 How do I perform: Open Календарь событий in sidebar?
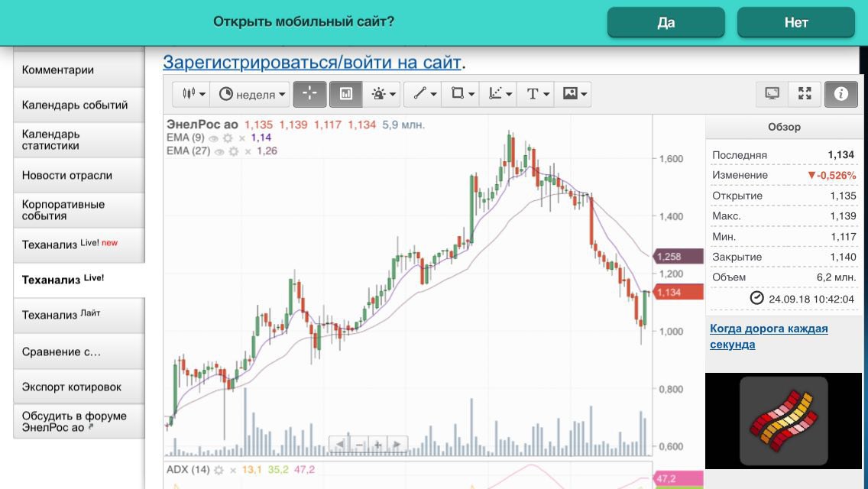coord(79,105)
